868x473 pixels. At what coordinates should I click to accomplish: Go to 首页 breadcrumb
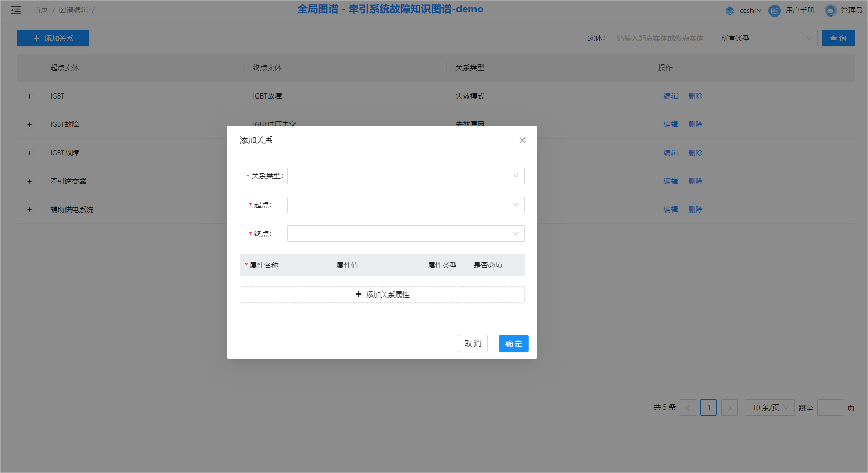[41, 10]
